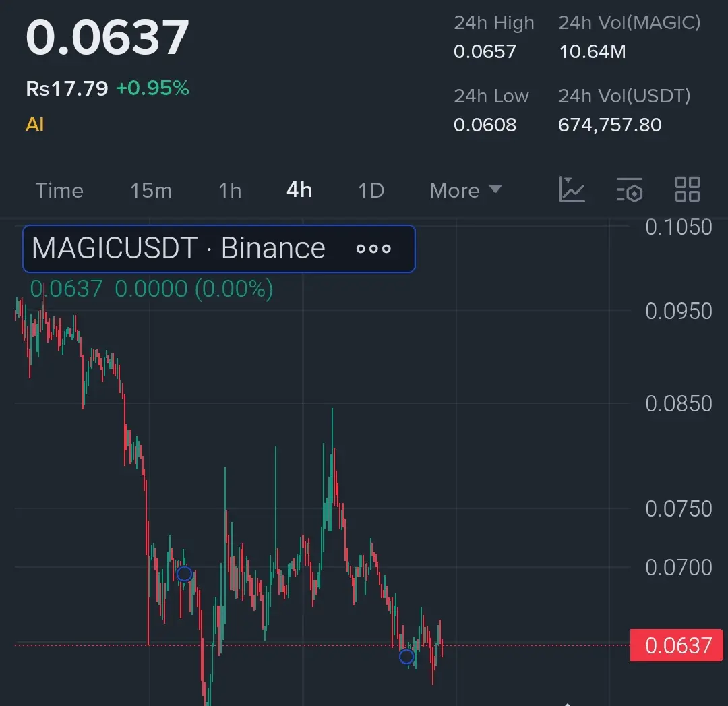Tap the 24h Vol(MAGIC) value 10.64M
728x706 pixels.
pos(593,51)
